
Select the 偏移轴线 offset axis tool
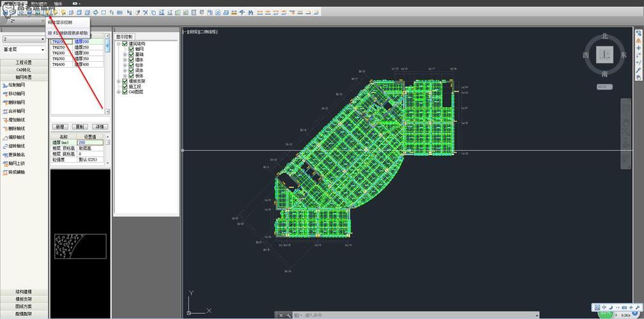pos(14,137)
